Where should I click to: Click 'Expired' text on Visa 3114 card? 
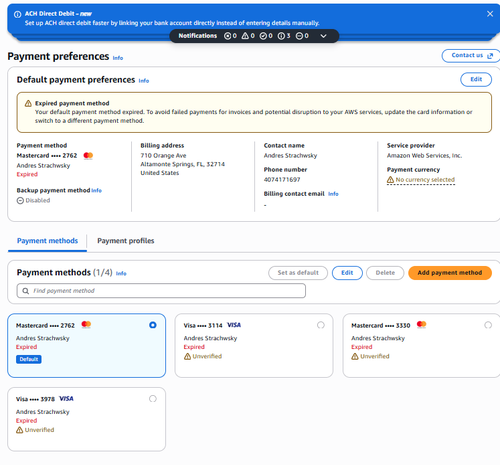click(x=194, y=347)
